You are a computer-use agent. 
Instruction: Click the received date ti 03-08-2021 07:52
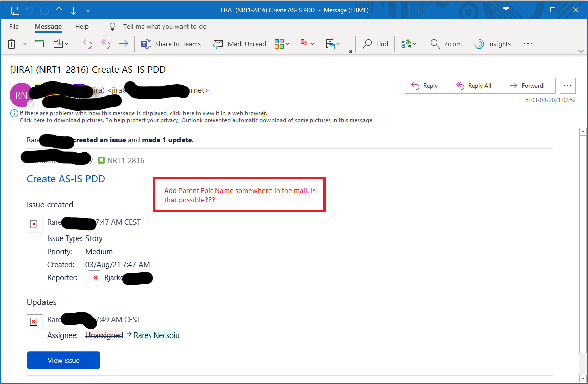click(551, 100)
